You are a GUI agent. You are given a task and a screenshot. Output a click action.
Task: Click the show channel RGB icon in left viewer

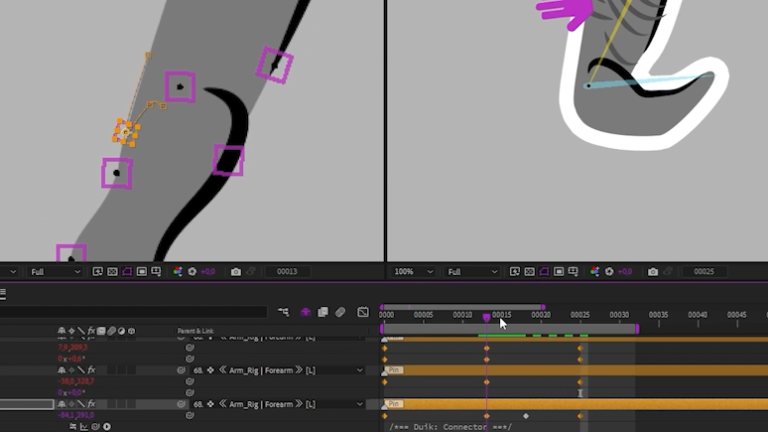point(178,271)
